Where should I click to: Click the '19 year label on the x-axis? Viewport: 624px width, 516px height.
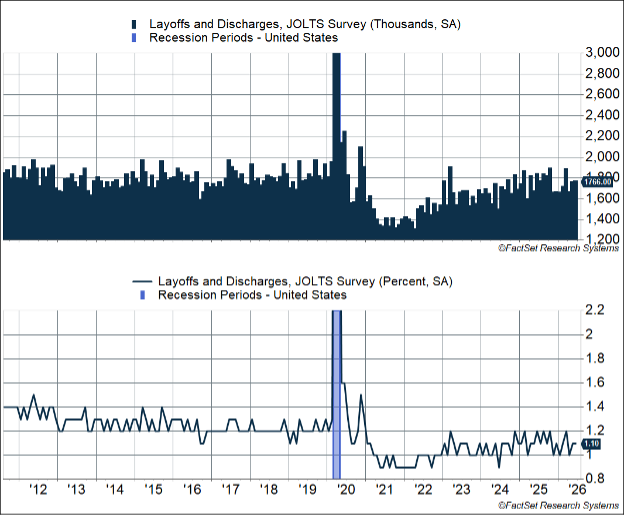(x=307, y=489)
